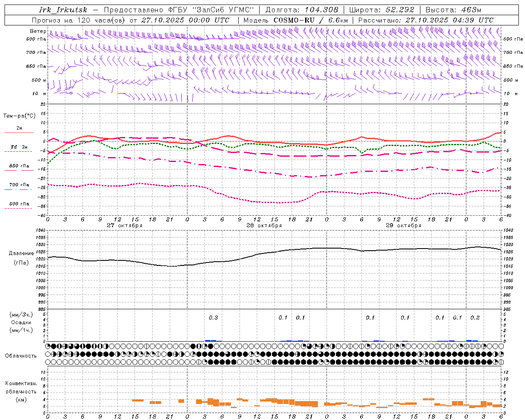Click 'Прогноз на 120 часа(ов)' forecast text
The image size is (525, 420).
point(78,20)
